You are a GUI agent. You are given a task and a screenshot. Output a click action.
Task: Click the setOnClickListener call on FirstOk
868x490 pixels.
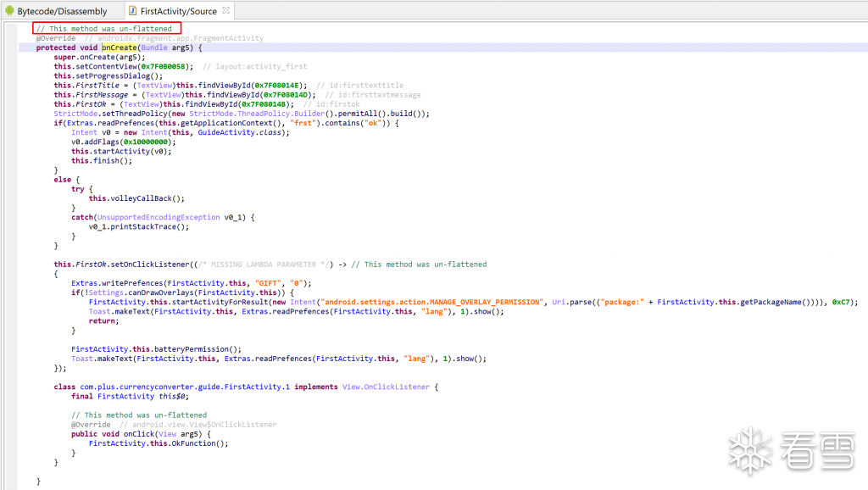pyautogui.click(x=150, y=264)
